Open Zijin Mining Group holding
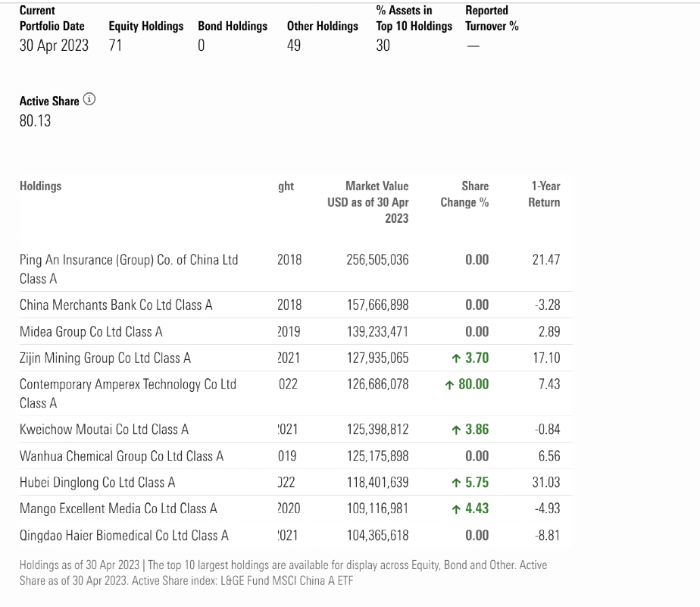 point(105,358)
